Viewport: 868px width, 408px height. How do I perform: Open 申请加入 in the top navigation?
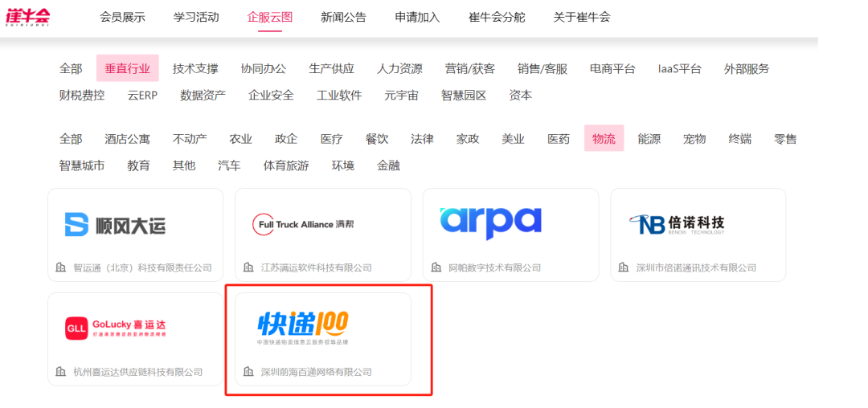coord(417,17)
